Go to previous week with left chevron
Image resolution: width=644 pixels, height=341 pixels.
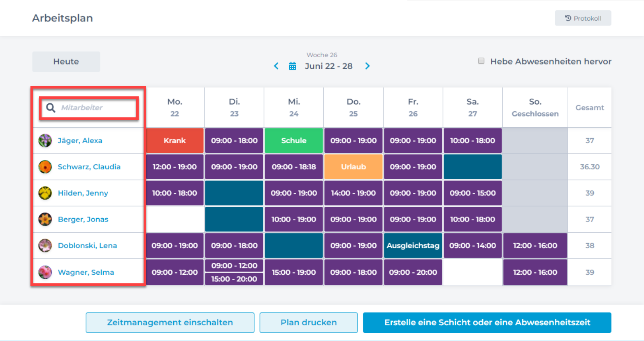tap(276, 66)
